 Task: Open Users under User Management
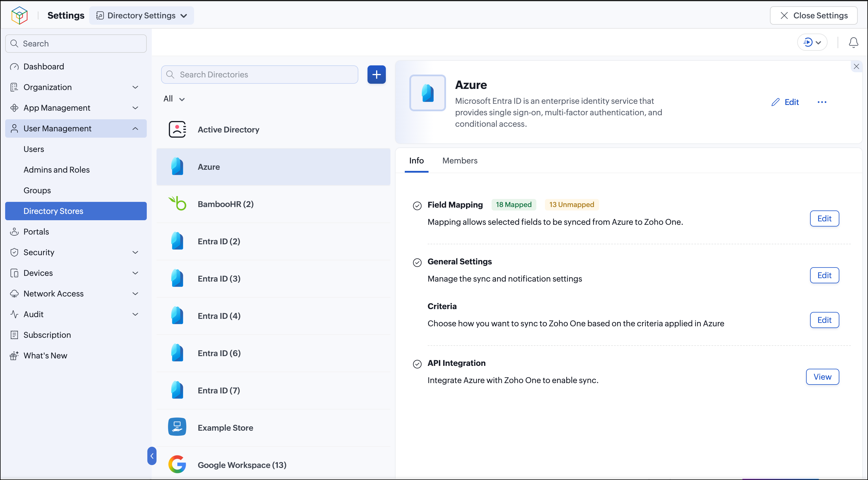coord(76,149)
